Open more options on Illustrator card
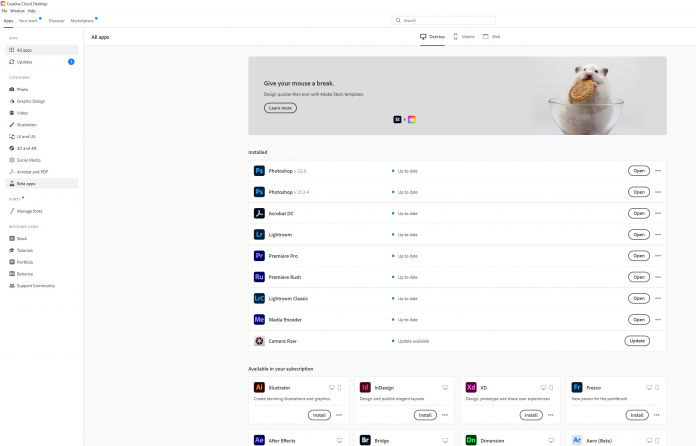The height and width of the screenshot is (446, 696). coord(339,415)
